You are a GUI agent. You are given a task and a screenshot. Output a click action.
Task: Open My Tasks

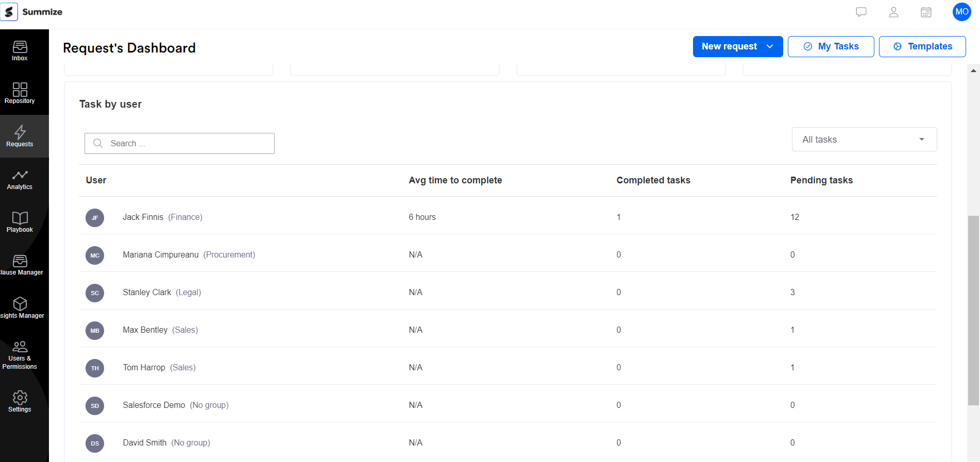831,46
